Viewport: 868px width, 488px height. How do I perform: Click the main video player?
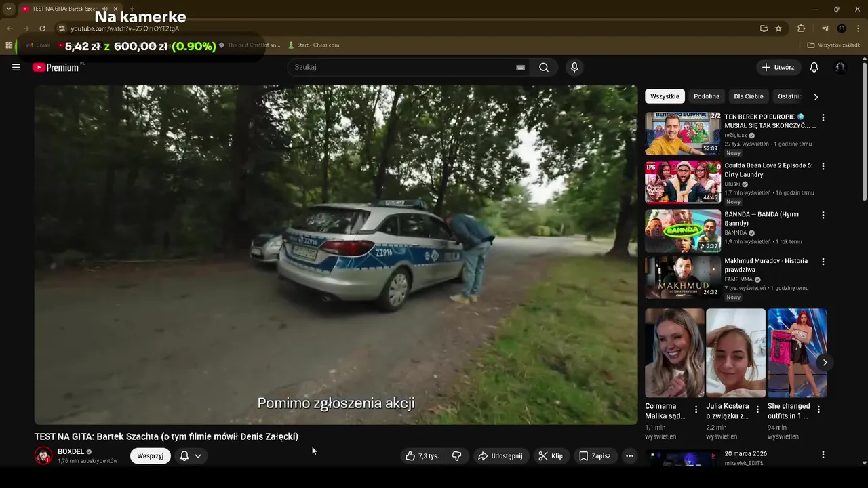(x=336, y=255)
